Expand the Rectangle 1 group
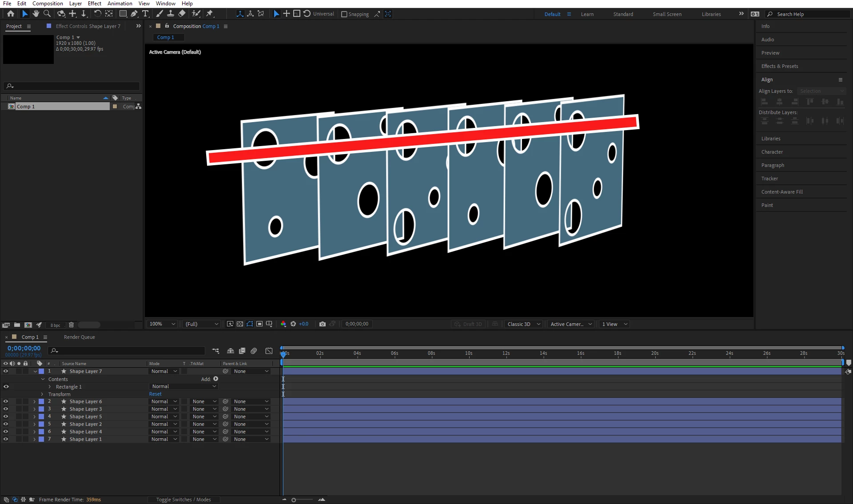The height and width of the screenshot is (504, 853). tap(50, 387)
